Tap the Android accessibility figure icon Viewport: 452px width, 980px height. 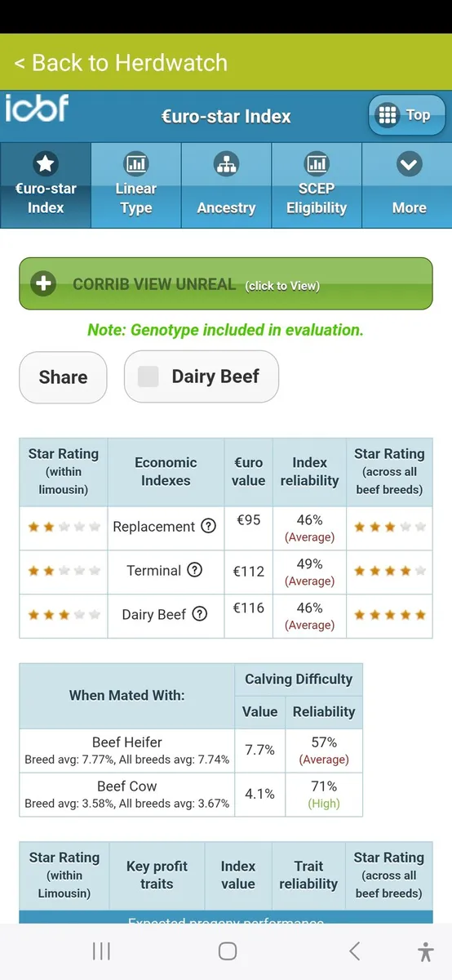pyautogui.click(x=425, y=951)
